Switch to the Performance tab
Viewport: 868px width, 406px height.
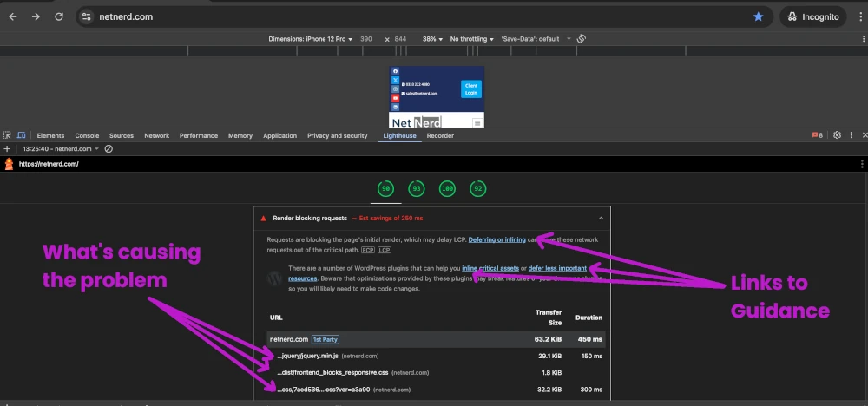199,136
